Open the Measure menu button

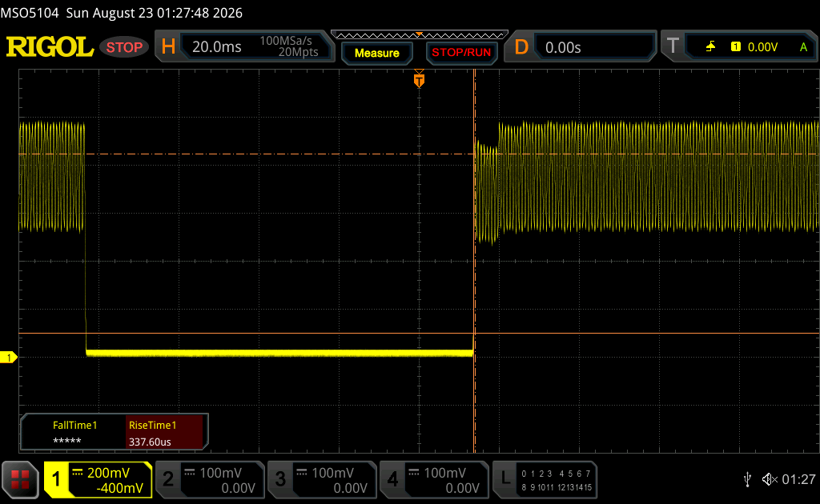click(376, 53)
